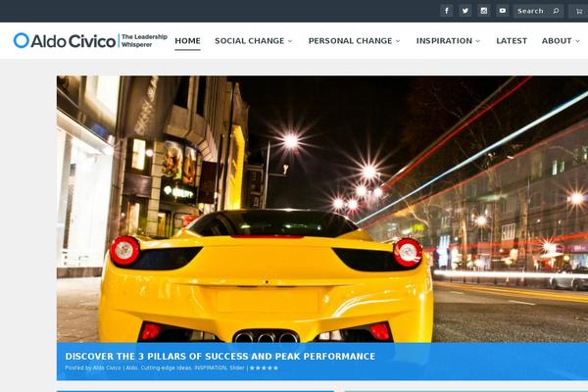
Task: Open the Slider category link
Action: point(237,367)
